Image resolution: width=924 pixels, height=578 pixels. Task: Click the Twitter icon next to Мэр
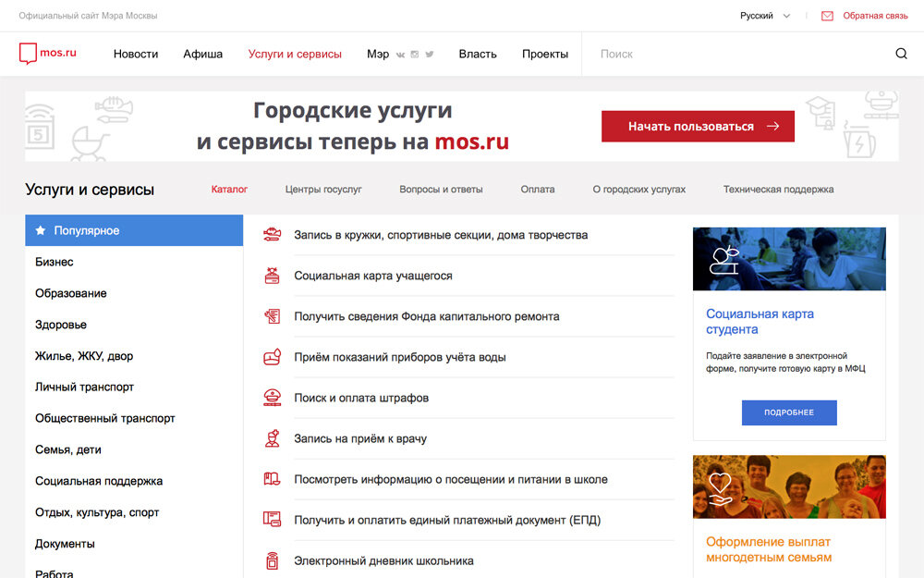coord(431,55)
